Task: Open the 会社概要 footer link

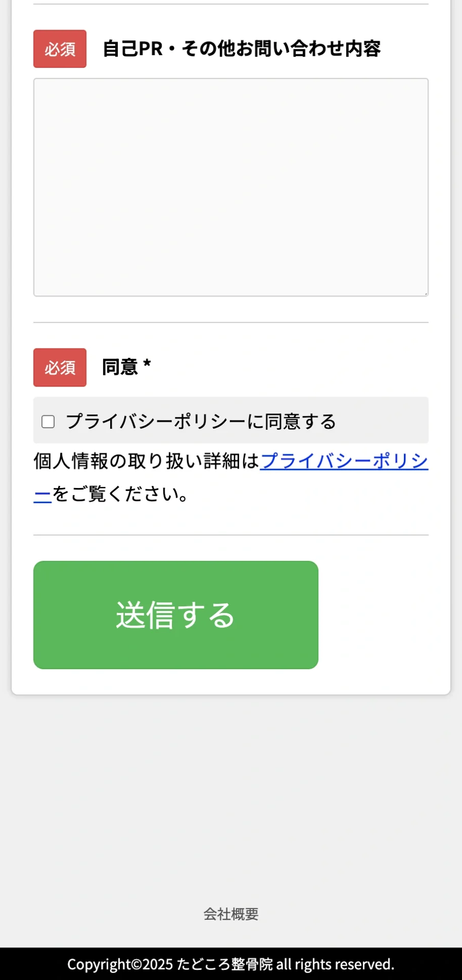Action: pyautogui.click(x=230, y=915)
